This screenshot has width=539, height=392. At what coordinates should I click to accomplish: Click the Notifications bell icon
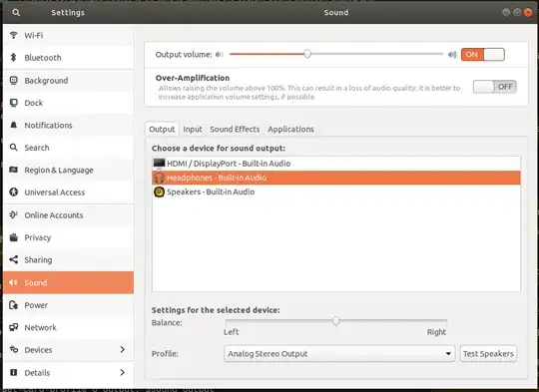point(13,125)
